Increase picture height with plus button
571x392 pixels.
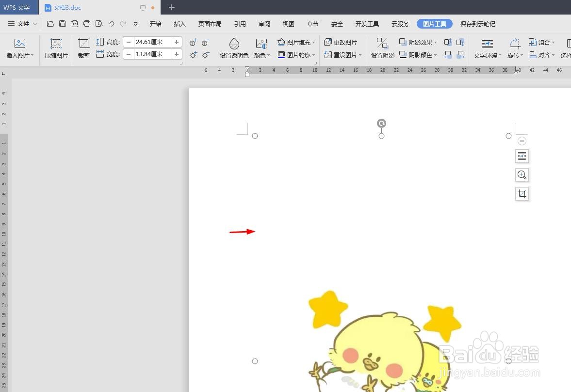[x=177, y=42]
